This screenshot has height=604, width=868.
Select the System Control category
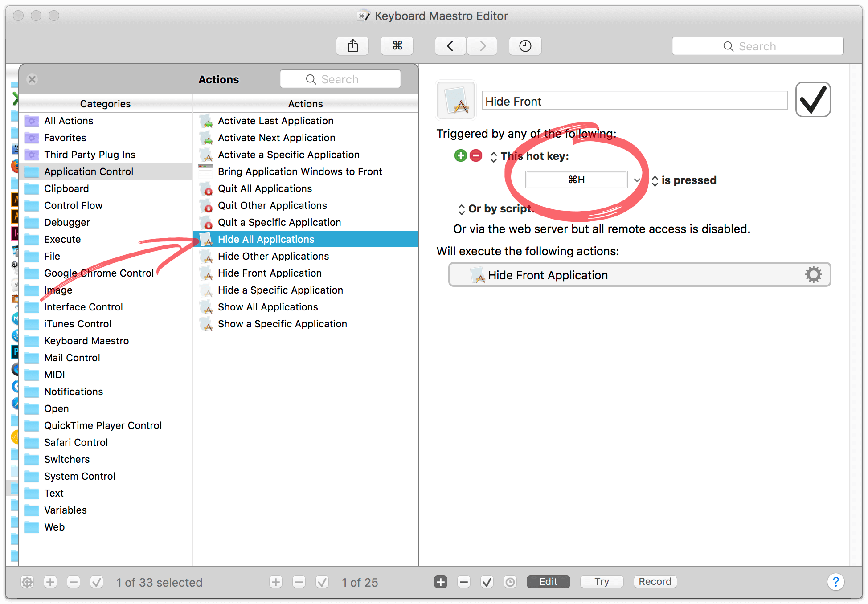[106, 476]
